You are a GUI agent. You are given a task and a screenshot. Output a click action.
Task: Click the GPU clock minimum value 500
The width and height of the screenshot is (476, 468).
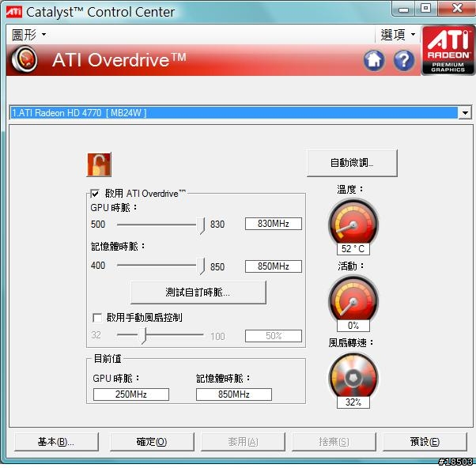(x=98, y=225)
